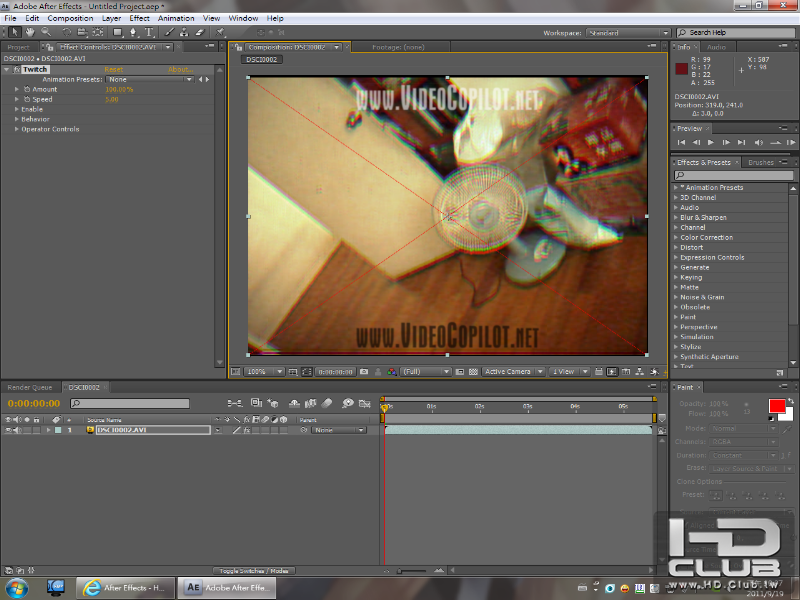Screen dimensions: 800x600
Task: Switch to the Audio tab
Action: click(x=716, y=47)
